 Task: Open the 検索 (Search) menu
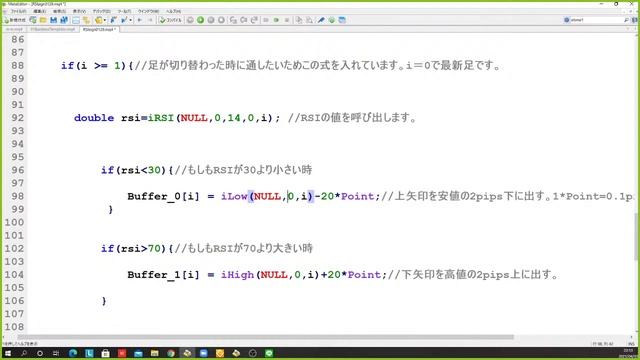pyautogui.click(x=59, y=11)
